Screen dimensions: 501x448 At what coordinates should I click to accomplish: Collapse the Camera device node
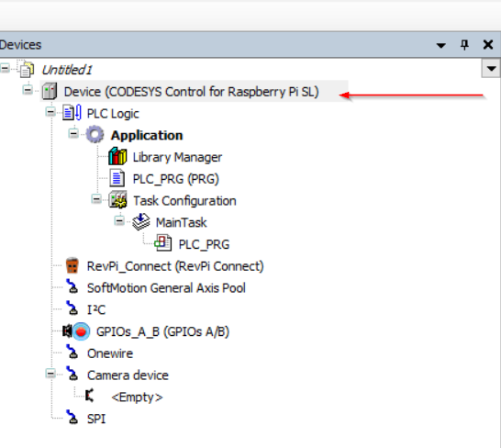tap(50, 373)
